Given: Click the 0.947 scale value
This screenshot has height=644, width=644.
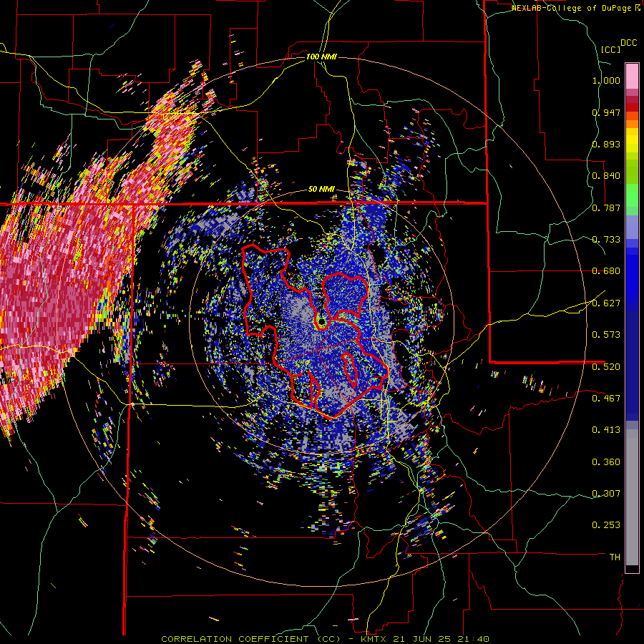Looking at the screenshot, I should coord(606,112).
